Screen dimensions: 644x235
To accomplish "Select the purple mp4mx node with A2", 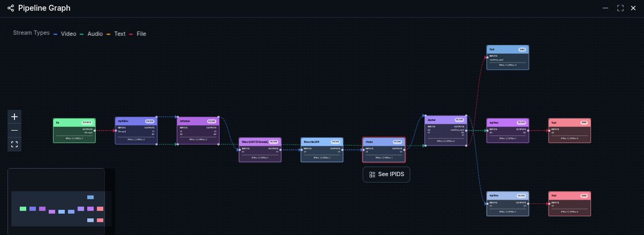I will [x=507, y=131].
